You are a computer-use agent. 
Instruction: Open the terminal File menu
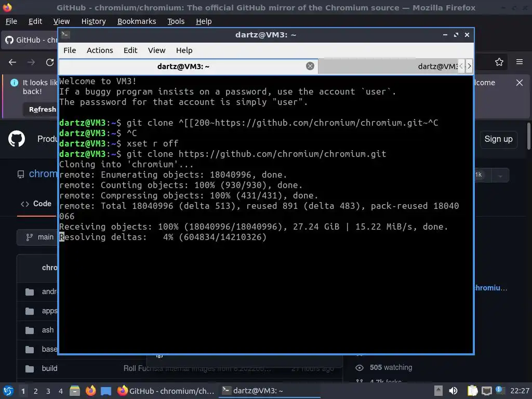[x=70, y=50]
